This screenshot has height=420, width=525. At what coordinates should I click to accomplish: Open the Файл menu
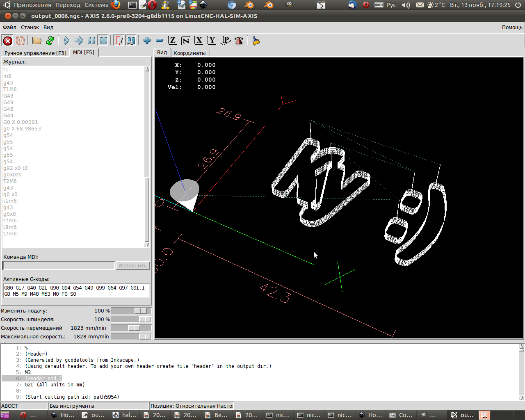click(x=9, y=27)
